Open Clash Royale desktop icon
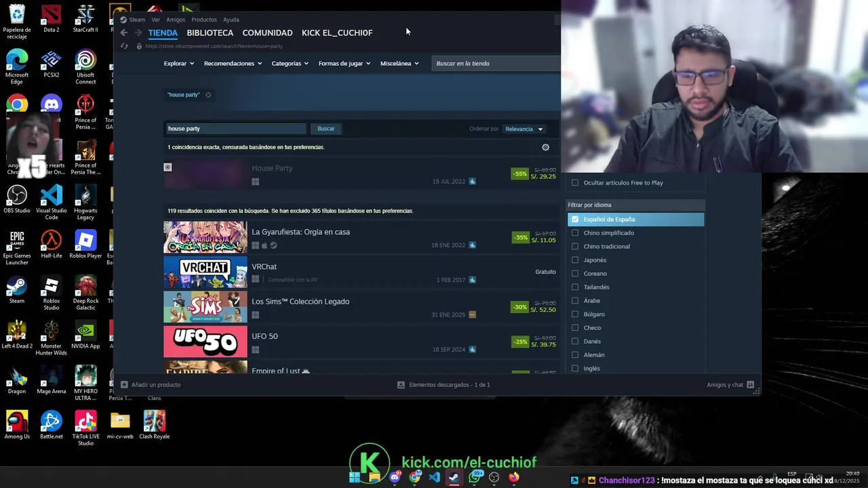The width and height of the screenshot is (868, 488). pos(154,426)
